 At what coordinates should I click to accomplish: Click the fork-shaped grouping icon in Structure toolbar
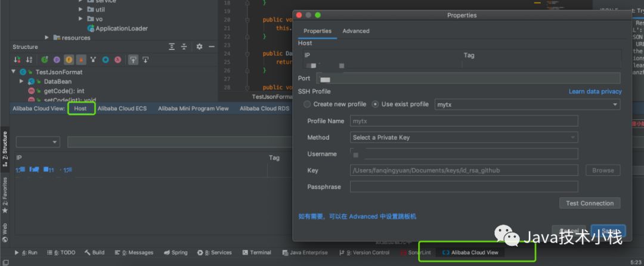(93, 60)
